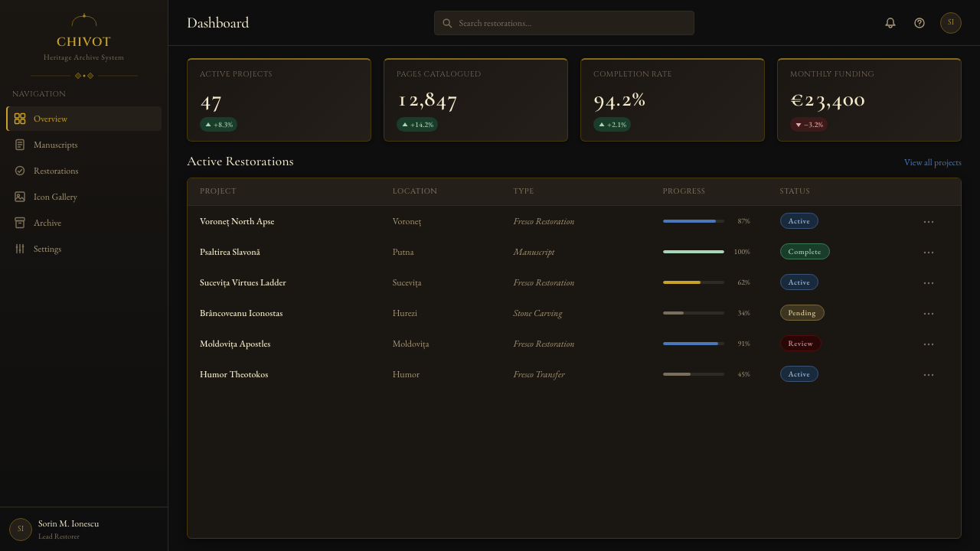980x551 pixels.
Task: Select the Voroneț North Apse project name
Action: click(237, 221)
